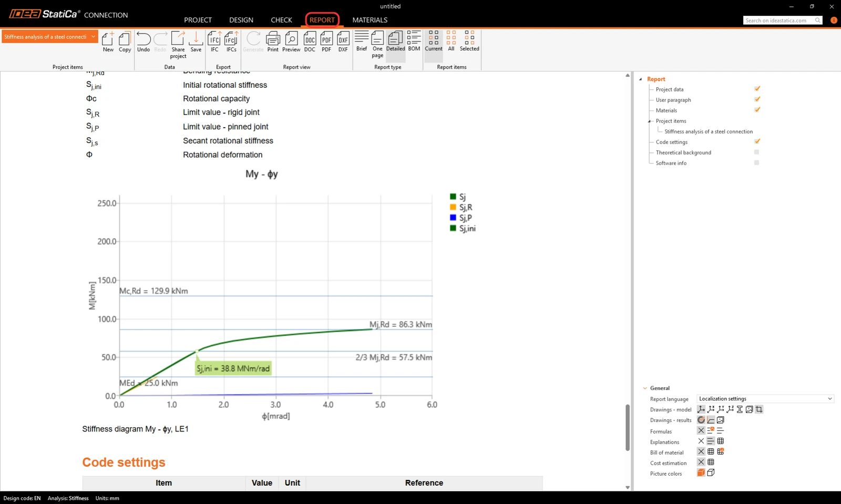Turn off Formulas with the X option
841x504 pixels.
point(701,430)
